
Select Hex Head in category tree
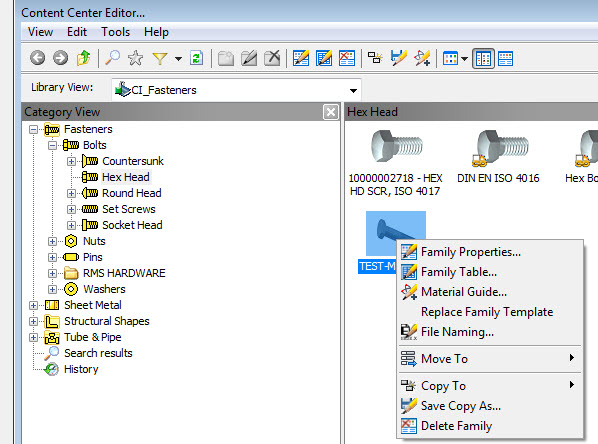click(126, 177)
